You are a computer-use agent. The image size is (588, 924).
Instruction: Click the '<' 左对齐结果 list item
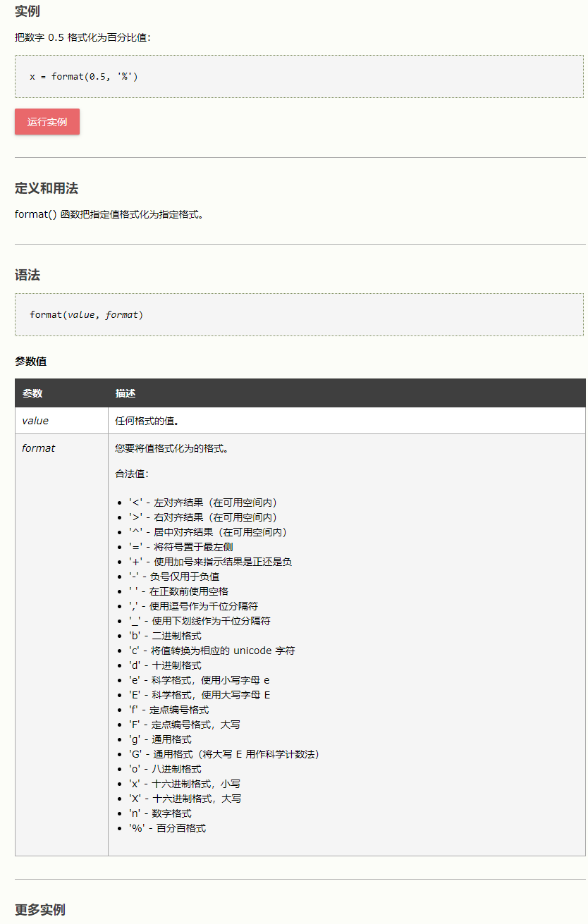click(203, 503)
